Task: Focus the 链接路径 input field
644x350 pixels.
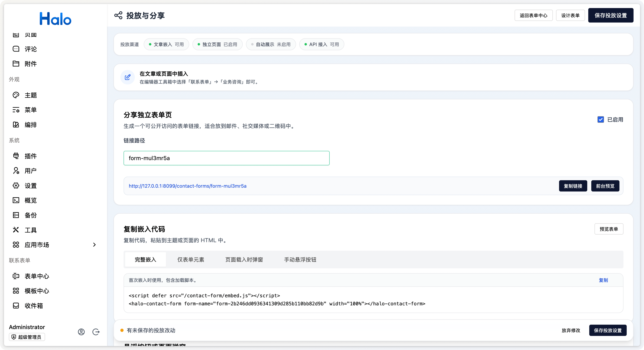Action: [x=226, y=158]
